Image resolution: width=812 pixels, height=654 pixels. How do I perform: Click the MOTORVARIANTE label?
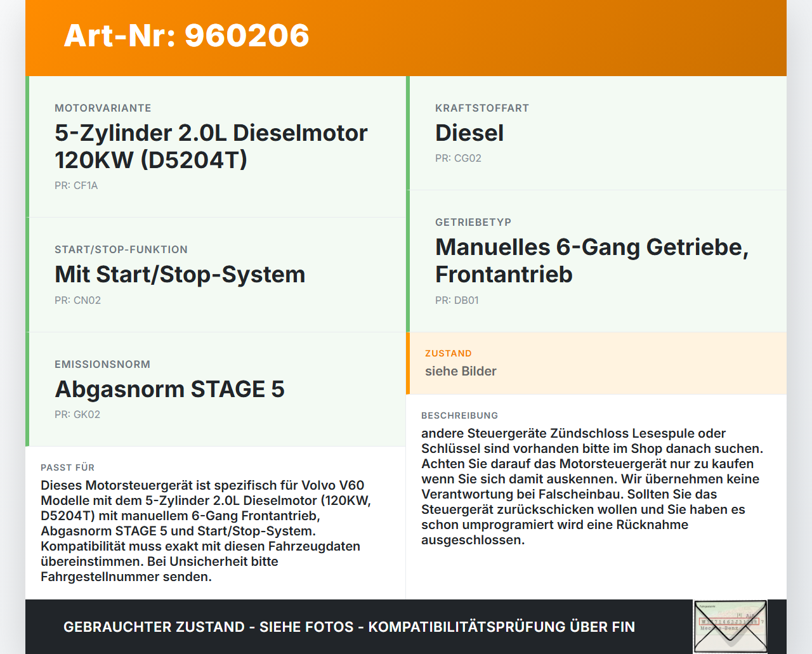103,108
